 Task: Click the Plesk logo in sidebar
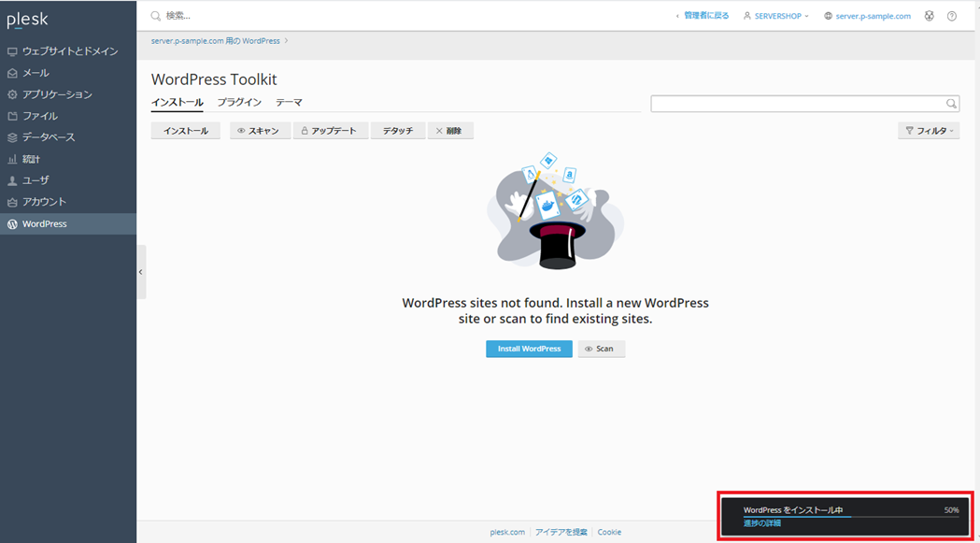click(x=27, y=20)
